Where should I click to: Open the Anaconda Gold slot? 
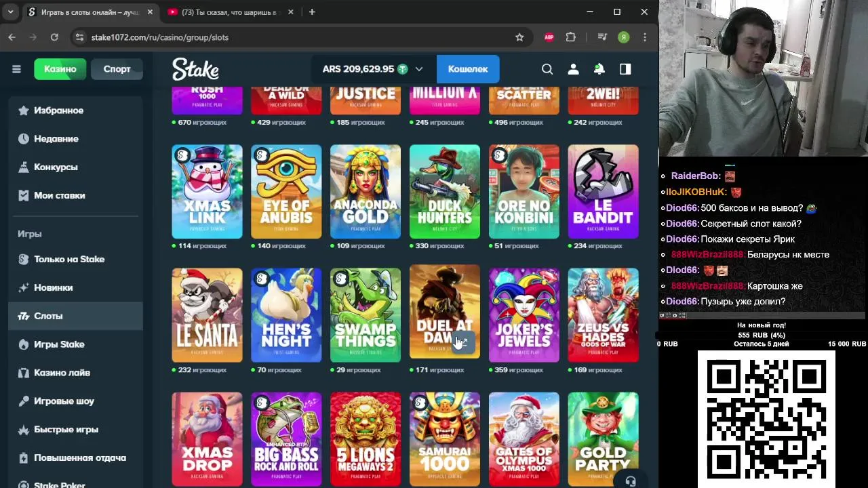coord(366,192)
